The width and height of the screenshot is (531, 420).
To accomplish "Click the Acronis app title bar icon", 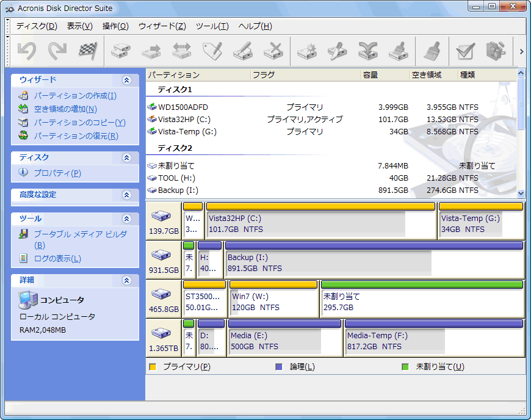I will point(10,9).
